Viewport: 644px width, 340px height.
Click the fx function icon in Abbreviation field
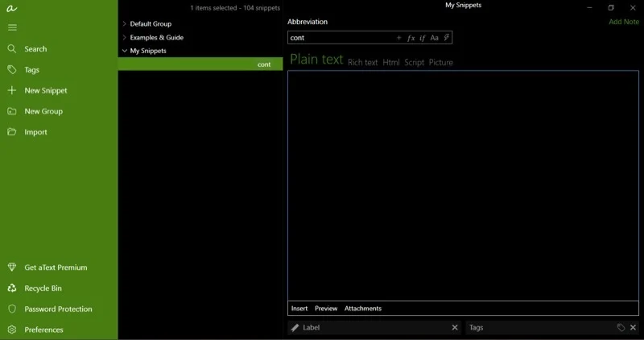[x=411, y=38]
